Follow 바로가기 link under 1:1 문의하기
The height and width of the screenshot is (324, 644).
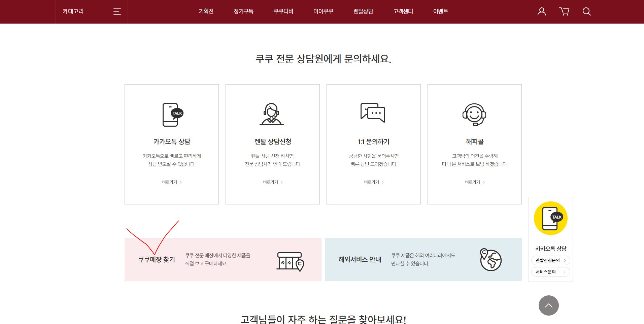pyautogui.click(x=374, y=182)
